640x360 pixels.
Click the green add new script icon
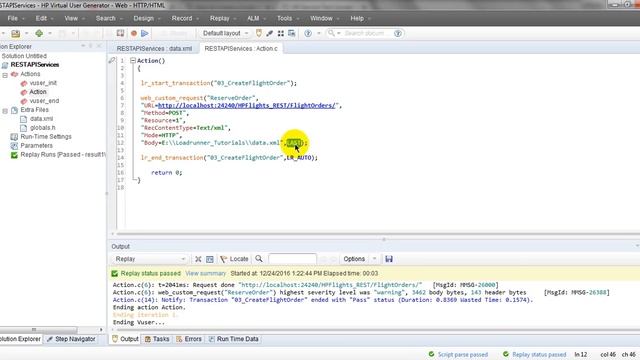(x=39, y=33)
